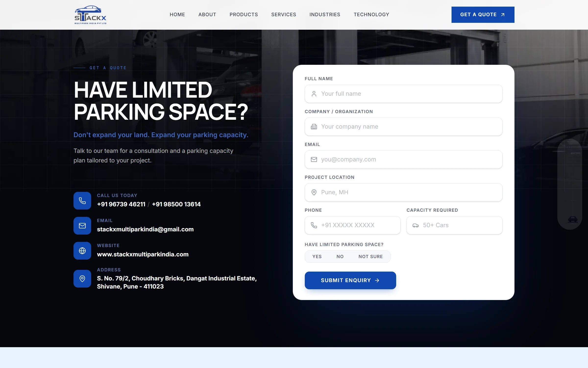Select YES for limited parking space
The image size is (588, 368).
coord(317,257)
